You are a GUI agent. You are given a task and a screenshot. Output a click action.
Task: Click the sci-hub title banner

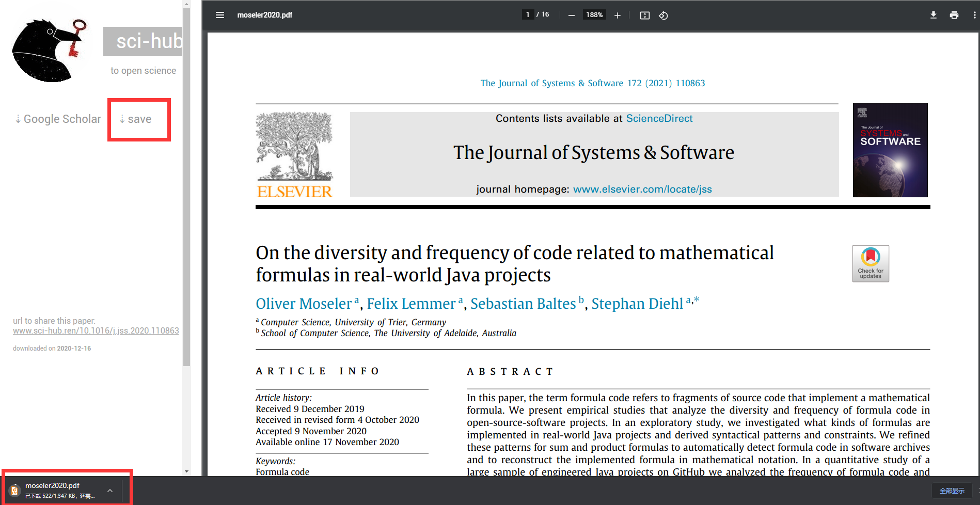(x=143, y=41)
